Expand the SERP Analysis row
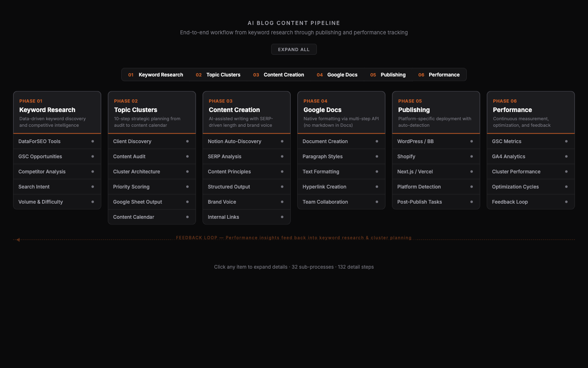588x368 pixels. [225, 157]
